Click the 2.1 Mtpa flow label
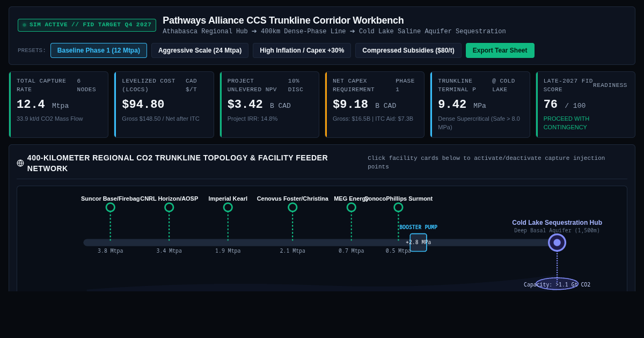The image size is (644, 338). pyautogui.click(x=292, y=251)
